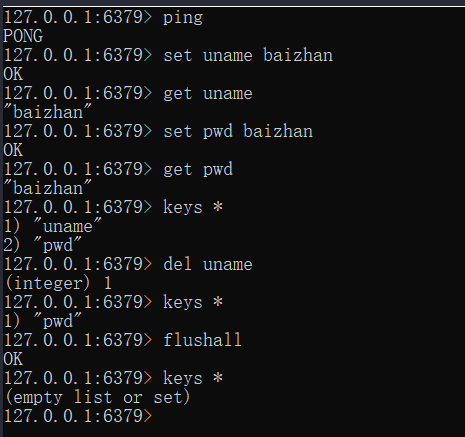Click the 1) "uname" result entry
The width and height of the screenshot is (465, 437).
point(52,226)
